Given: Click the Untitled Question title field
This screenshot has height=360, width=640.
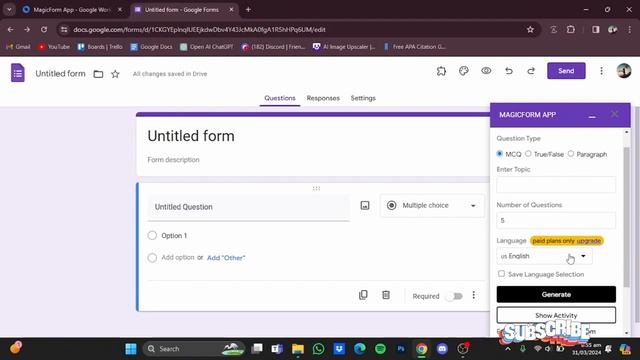Looking at the screenshot, I should 249,207.
